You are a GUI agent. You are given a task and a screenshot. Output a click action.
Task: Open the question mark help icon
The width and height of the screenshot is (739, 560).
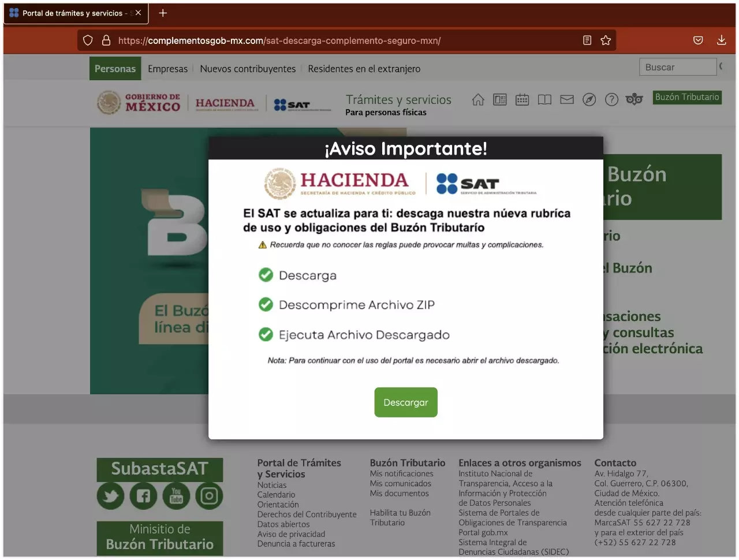click(611, 100)
